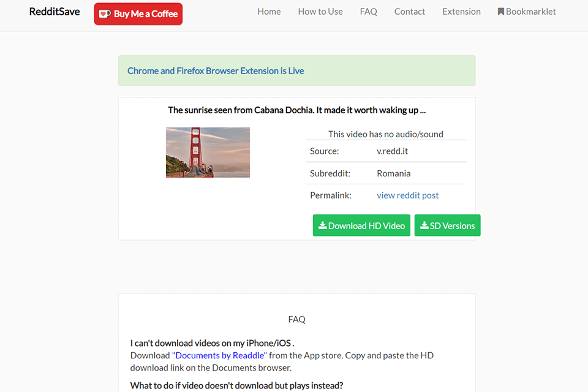The image size is (588, 392).
Task: Click the v.redd.it source value
Action: pos(393,151)
